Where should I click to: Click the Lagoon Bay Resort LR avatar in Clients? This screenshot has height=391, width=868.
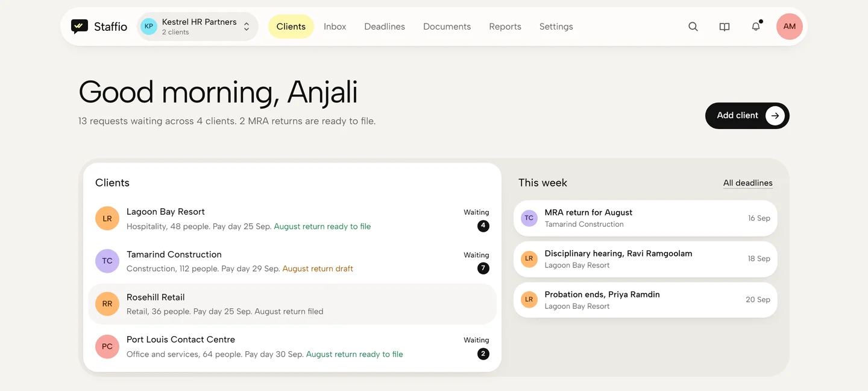pos(107,218)
